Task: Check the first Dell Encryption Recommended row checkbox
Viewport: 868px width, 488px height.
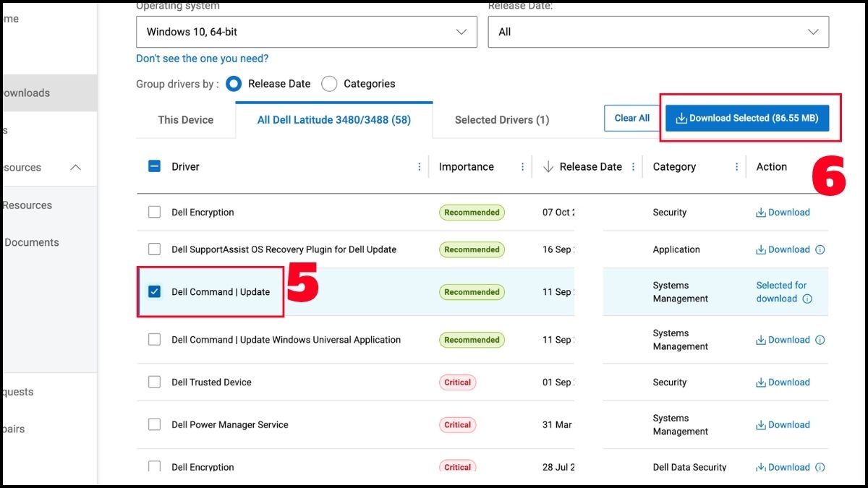Action: (154, 212)
